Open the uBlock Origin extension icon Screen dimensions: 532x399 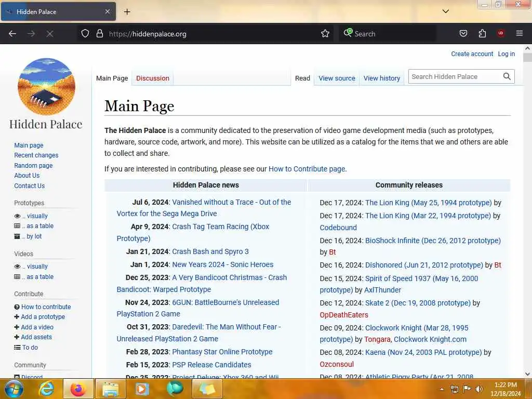point(500,33)
